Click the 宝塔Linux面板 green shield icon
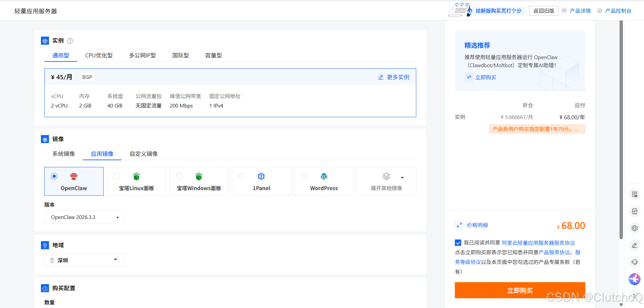Viewport: 644px width, 308px height. tap(136, 176)
